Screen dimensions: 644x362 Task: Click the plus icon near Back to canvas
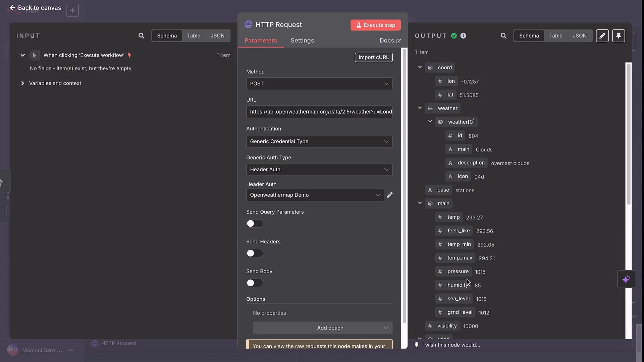coord(72,10)
